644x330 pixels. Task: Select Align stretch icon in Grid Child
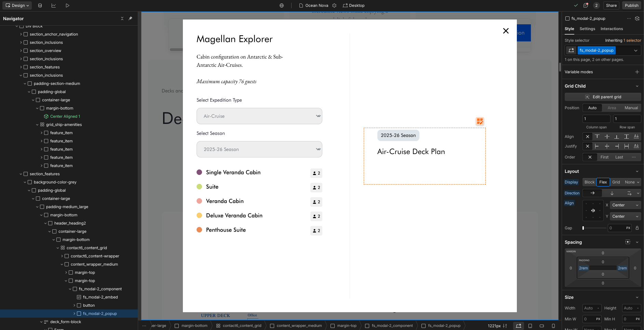[x=627, y=137]
